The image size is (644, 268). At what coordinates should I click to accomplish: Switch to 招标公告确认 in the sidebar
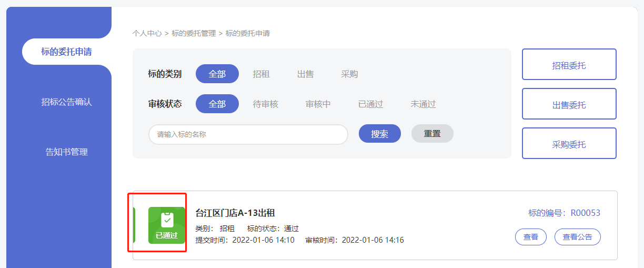coord(66,102)
